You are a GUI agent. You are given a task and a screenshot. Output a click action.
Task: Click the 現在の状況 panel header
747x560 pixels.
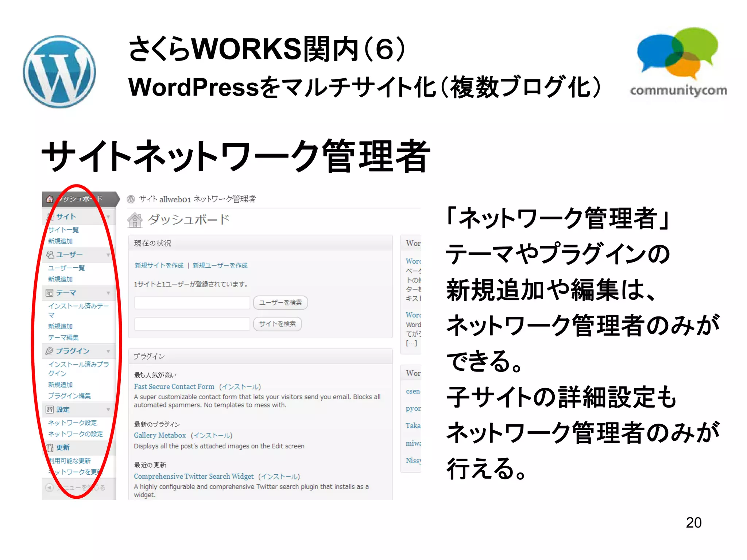tap(260, 243)
